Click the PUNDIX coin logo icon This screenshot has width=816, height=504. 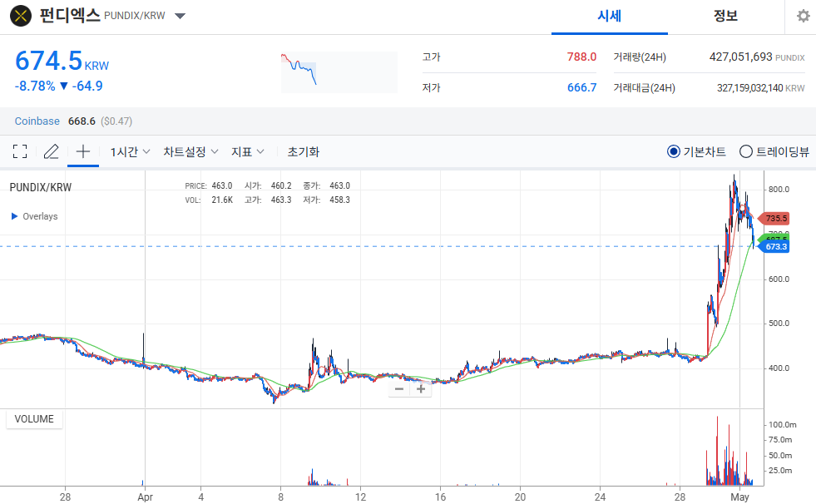coord(21,16)
